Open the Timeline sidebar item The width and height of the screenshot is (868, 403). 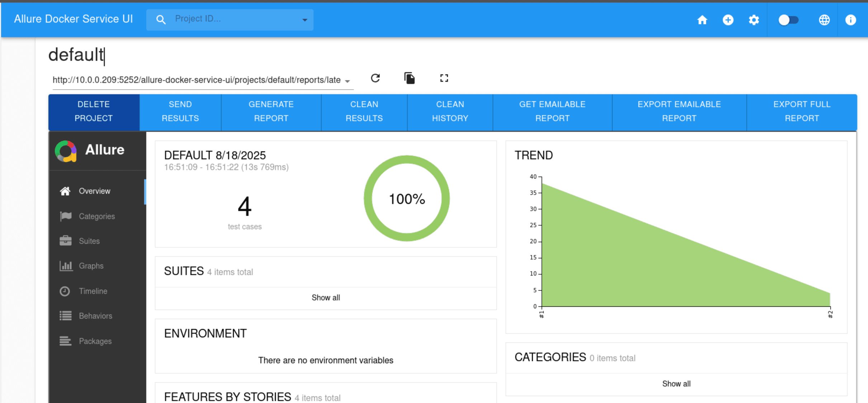pos(93,291)
